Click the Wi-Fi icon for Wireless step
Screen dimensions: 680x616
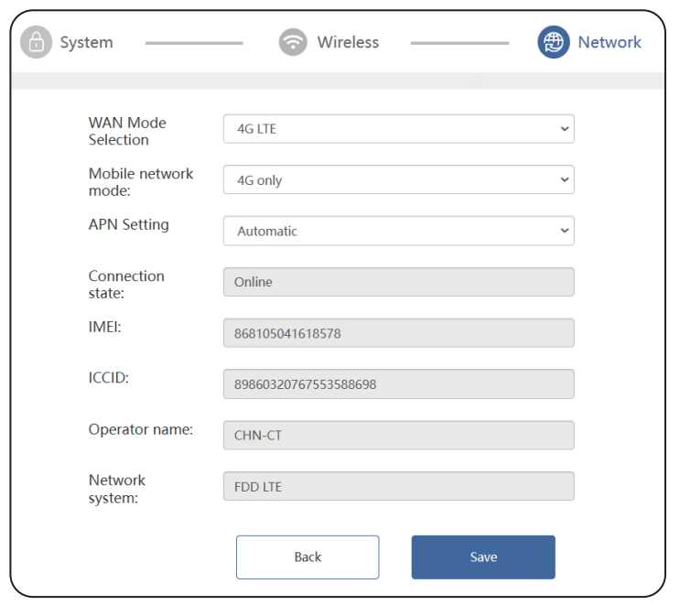pos(293,42)
